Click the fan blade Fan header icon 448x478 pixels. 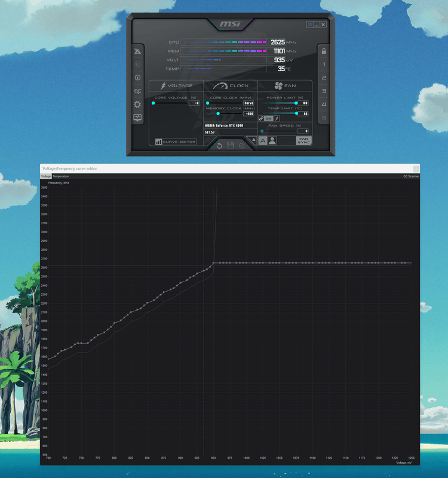pyautogui.click(x=278, y=85)
